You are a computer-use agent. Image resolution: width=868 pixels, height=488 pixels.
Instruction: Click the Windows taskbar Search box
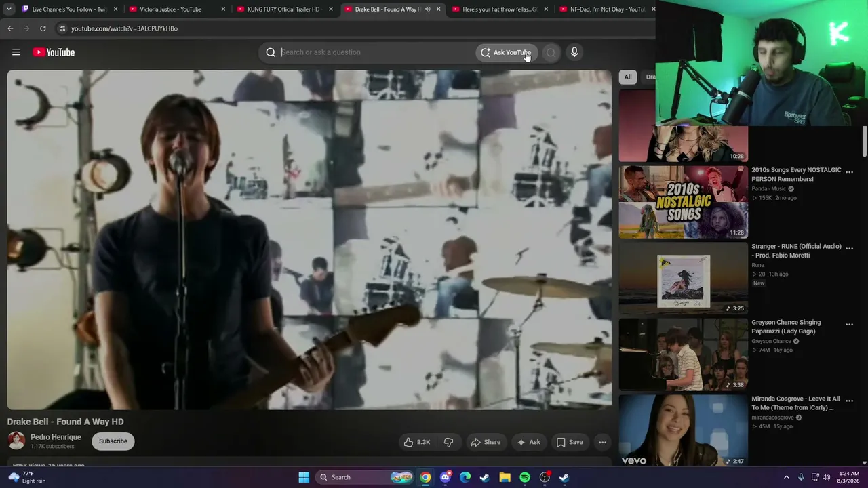(365, 477)
